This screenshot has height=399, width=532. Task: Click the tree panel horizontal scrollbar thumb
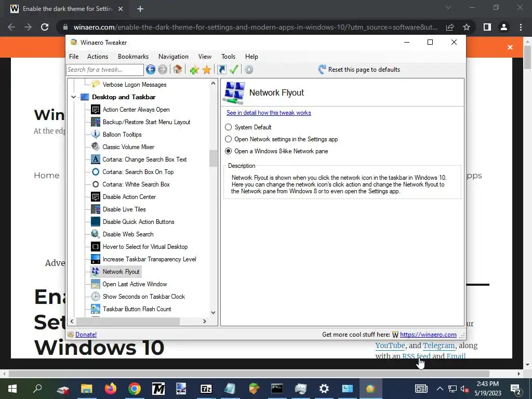(128, 321)
